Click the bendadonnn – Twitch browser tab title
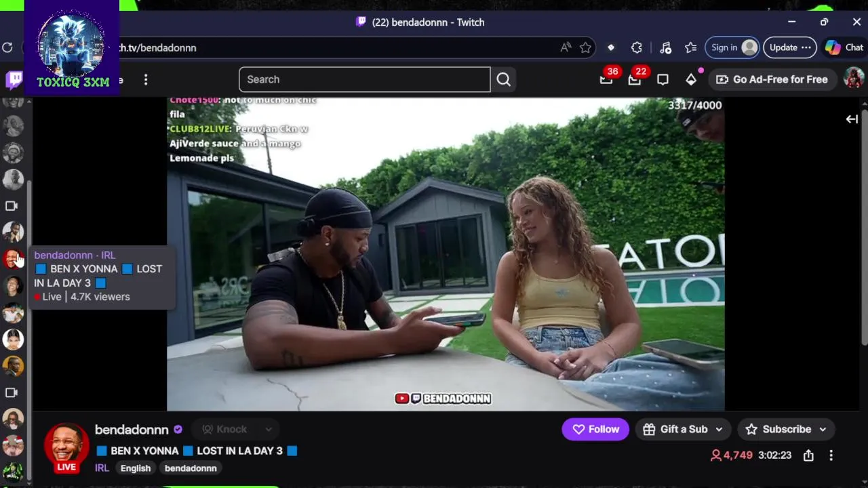This screenshot has height=488, width=868. pos(429,22)
